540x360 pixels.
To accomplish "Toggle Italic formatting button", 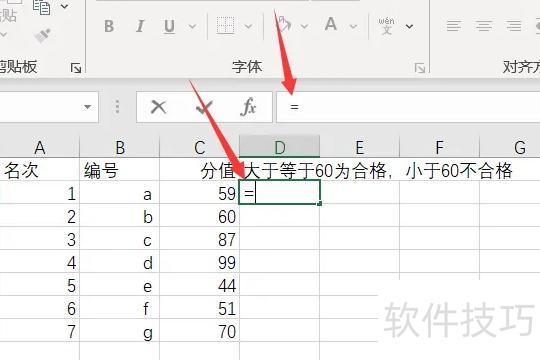I will (x=139, y=26).
